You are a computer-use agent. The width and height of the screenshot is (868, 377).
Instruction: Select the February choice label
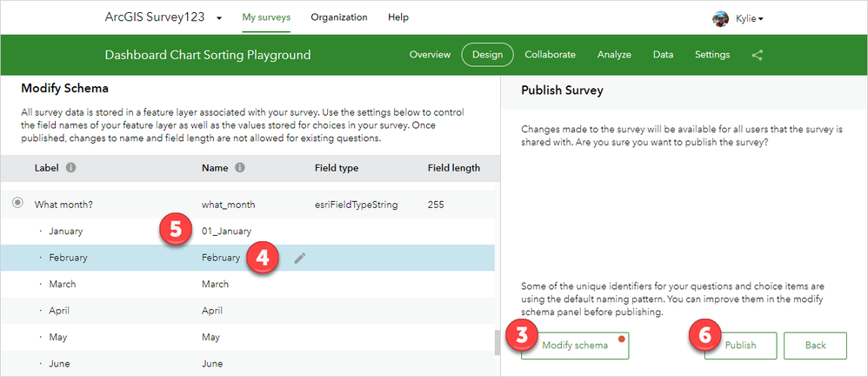pyautogui.click(x=68, y=258)
